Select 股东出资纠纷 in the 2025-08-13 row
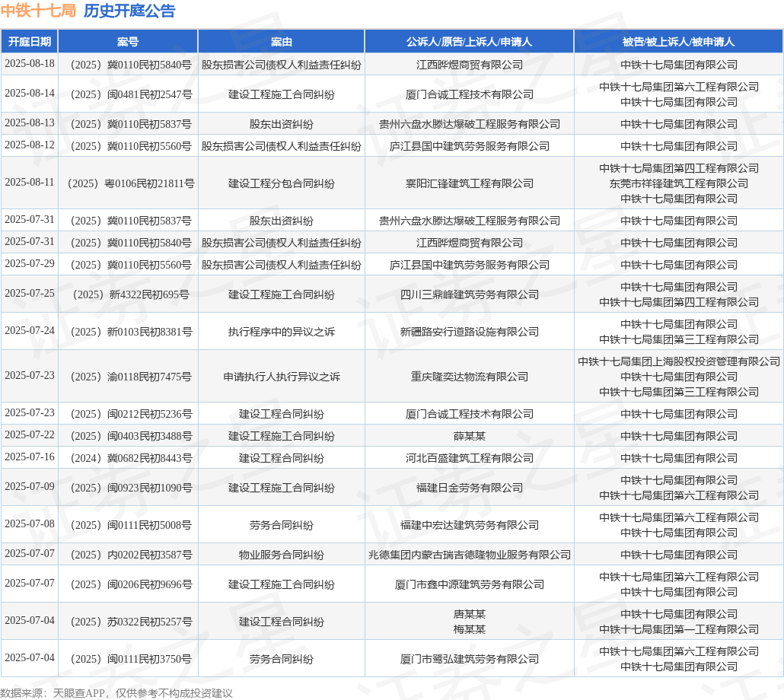Viewport: 784px width, 700px height. tap(282, 125)
